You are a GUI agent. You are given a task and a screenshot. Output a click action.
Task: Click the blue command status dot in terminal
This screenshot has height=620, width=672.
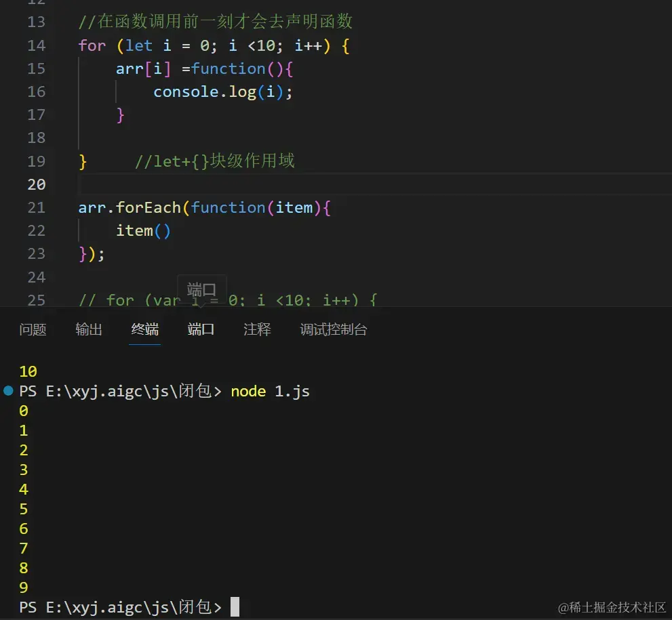(x=8, y=390)
